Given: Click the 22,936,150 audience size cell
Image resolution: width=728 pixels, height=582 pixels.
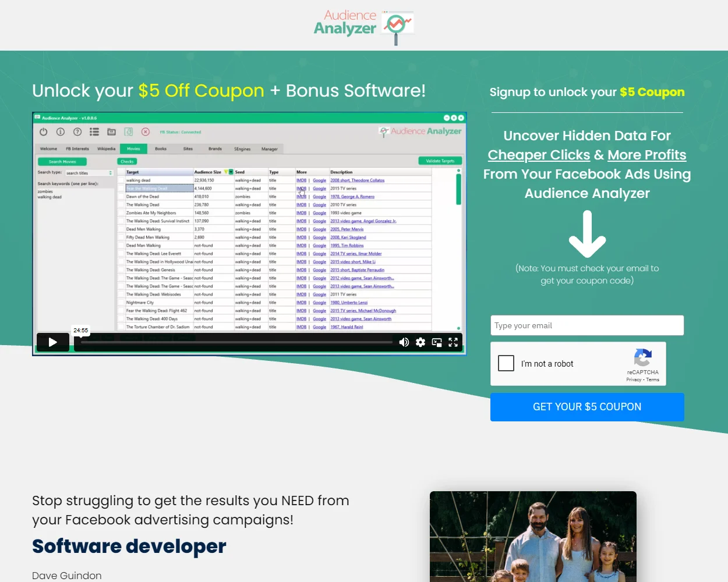Looking at the screenshot, I should 213,180.
